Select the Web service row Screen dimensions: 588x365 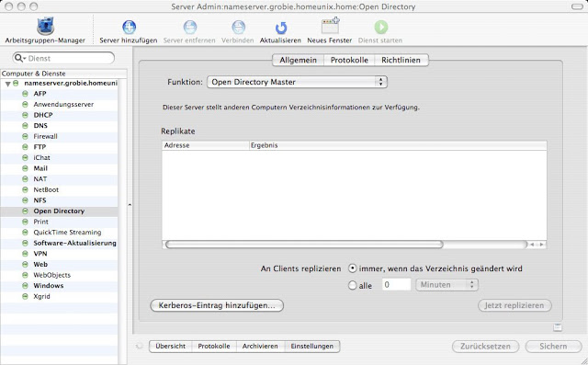(x=59, y=265)
